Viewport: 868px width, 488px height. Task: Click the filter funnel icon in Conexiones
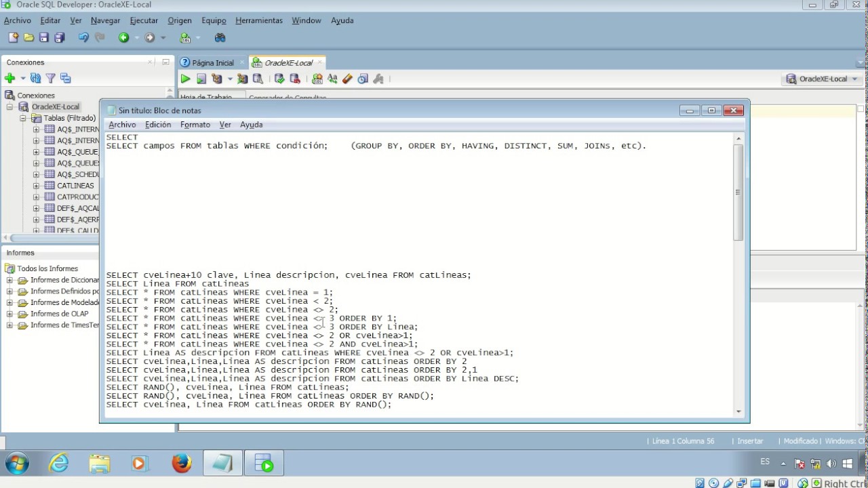click(x=50, y=78)
